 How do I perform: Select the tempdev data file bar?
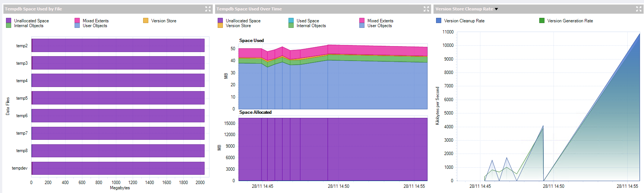click(x=118, y=168)
